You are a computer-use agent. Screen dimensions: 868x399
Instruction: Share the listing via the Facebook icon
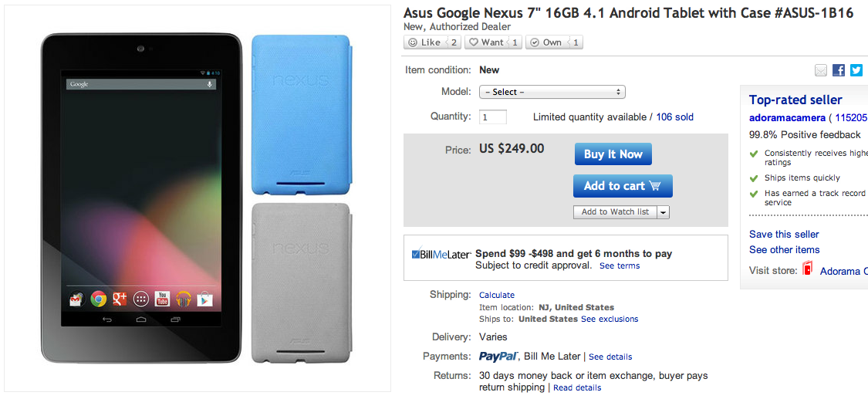coord(839,70)
